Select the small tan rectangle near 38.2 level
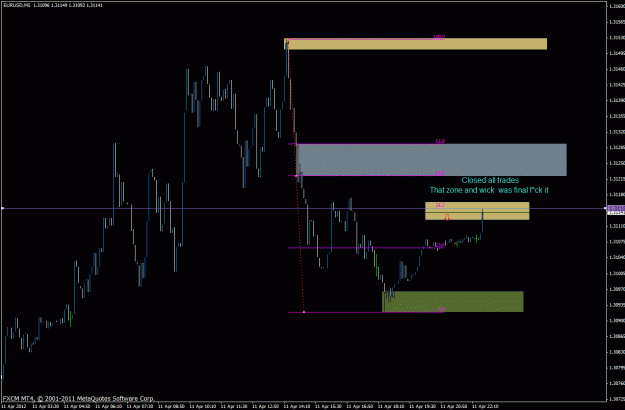Screen dimensions: 625x410 (x=477, y=211)
